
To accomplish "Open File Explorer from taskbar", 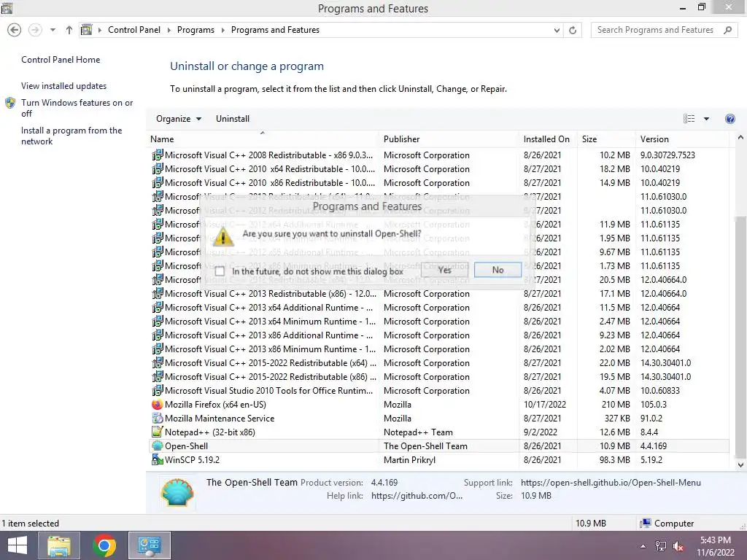I will tap(59, 545).
